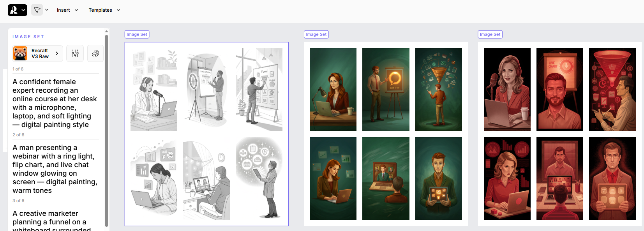Open the Recraft logo main menu

point(17,10)
